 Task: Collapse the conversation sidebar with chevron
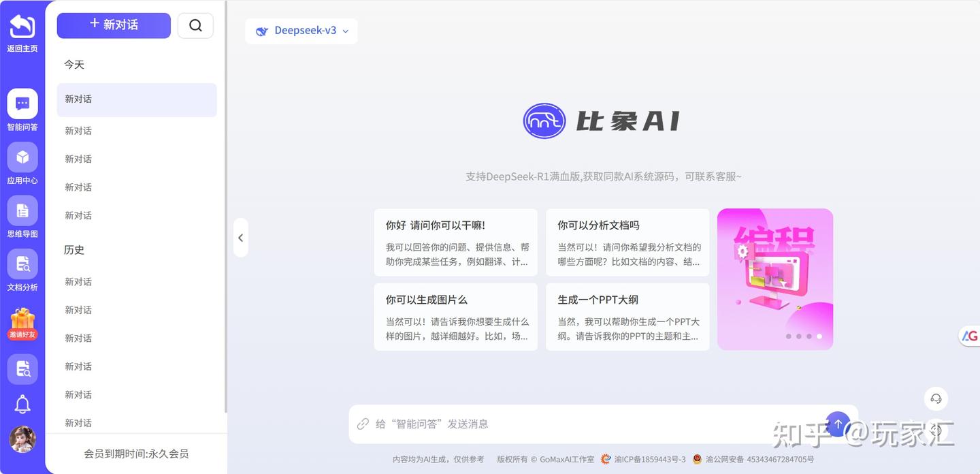(240, 238)
